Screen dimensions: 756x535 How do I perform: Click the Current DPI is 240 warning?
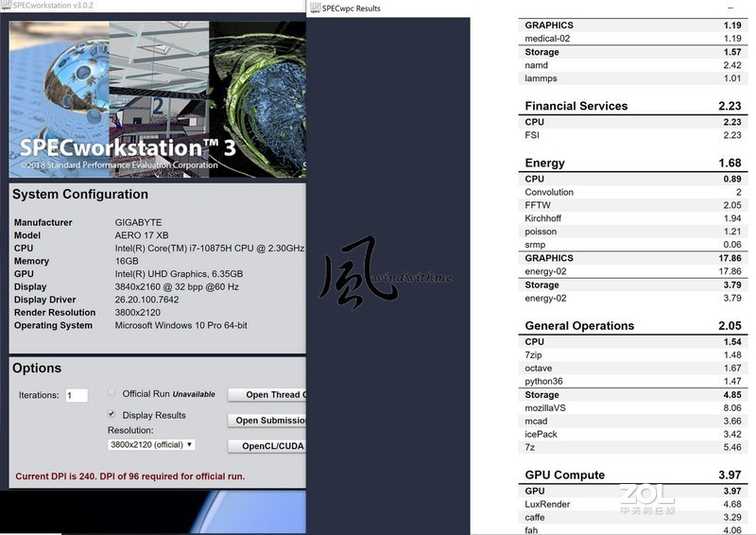click(130, 476)
